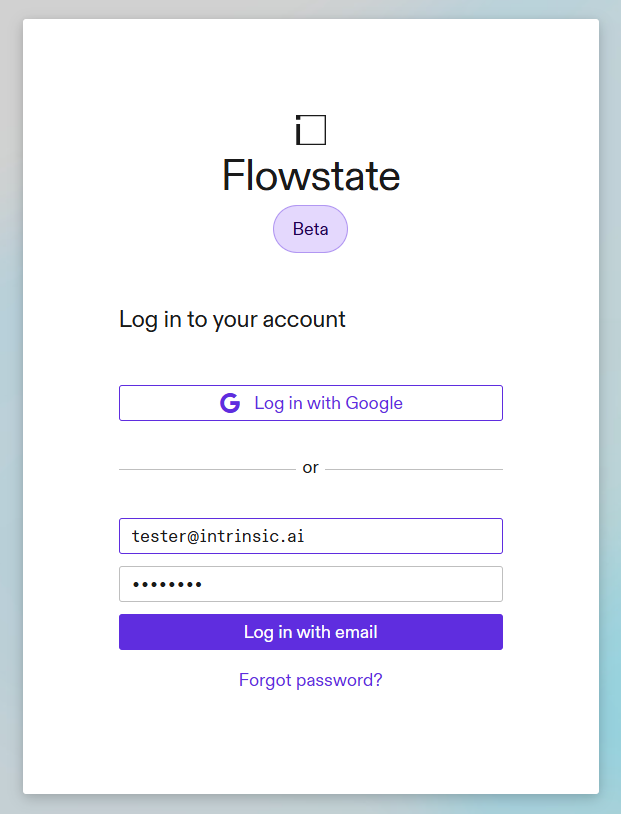Click the Google G icon
The width and height of the screenshot is (621, 814).
pyautogui.click(x=230, y=403)
